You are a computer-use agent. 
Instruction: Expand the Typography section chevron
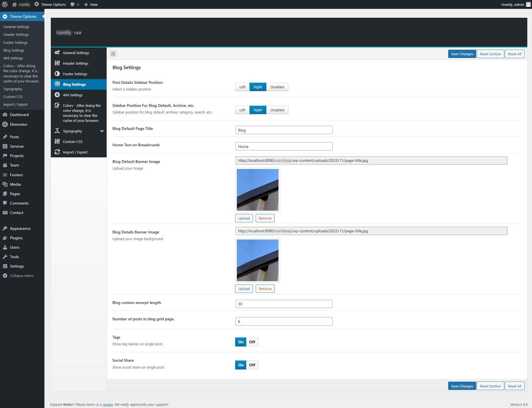point(102,131)
